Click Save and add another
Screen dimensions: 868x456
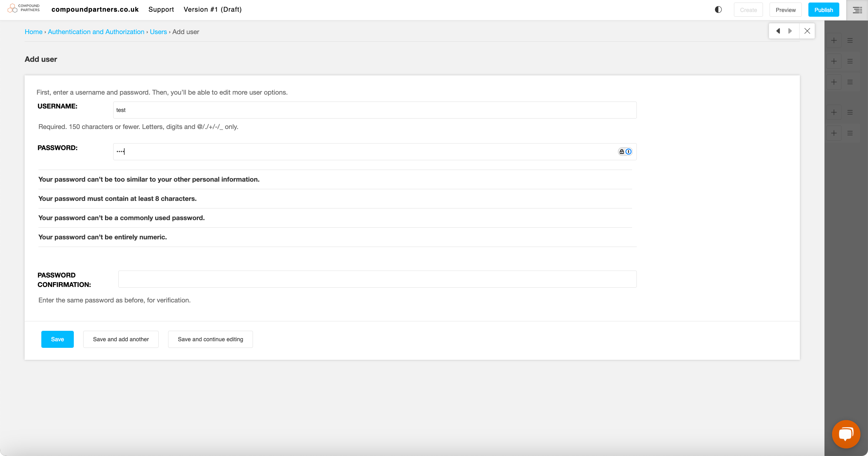pos(120,339)
